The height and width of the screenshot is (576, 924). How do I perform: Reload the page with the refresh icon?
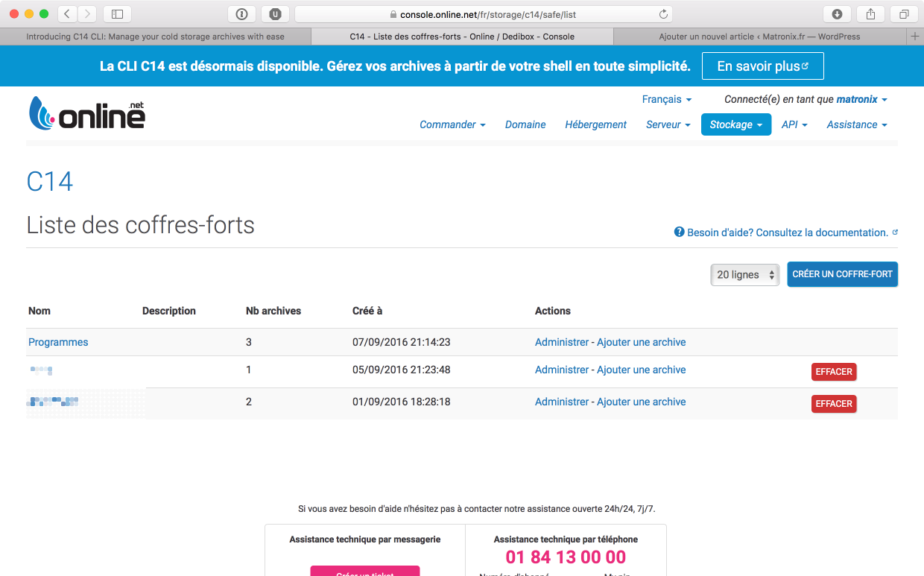coord(663,14)
